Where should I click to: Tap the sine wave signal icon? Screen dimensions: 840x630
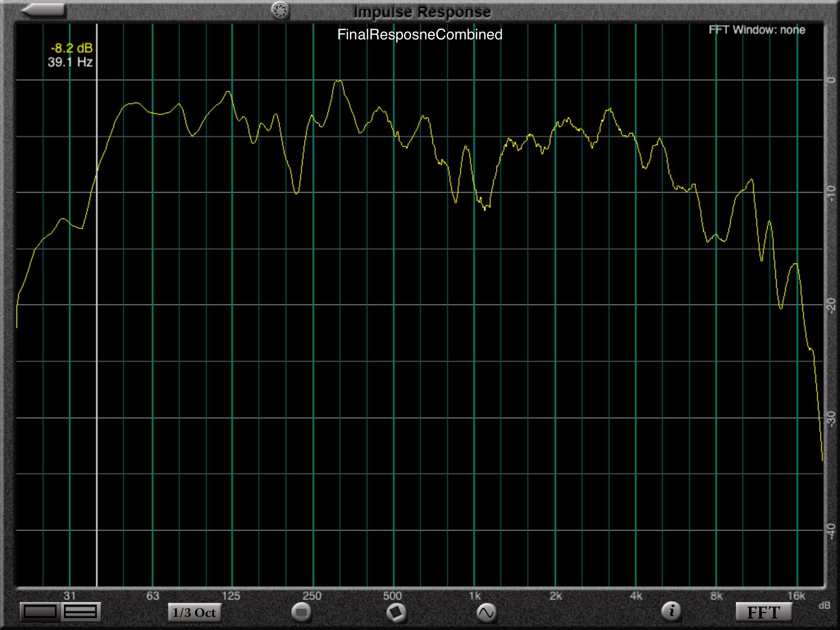click(486, 613)
